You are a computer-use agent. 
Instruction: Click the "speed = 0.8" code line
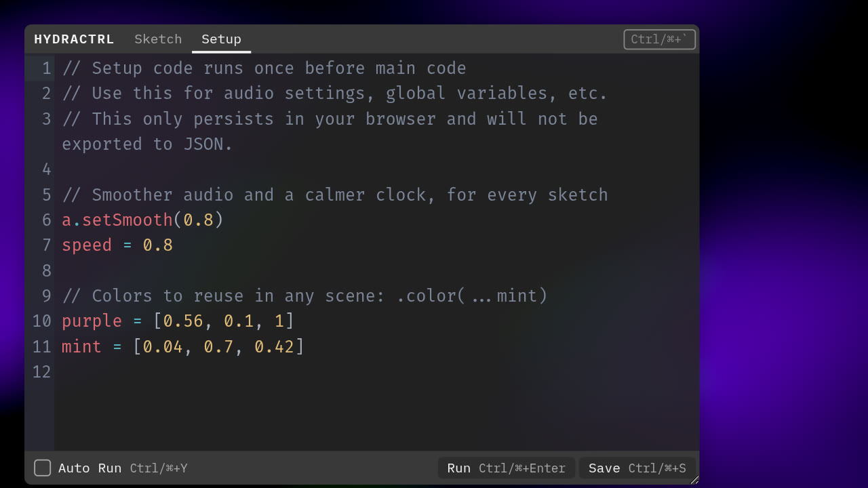[117, 245]
